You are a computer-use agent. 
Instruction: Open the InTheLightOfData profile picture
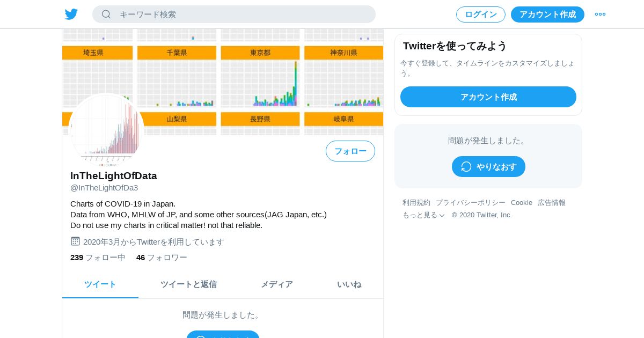pos(107,130)
